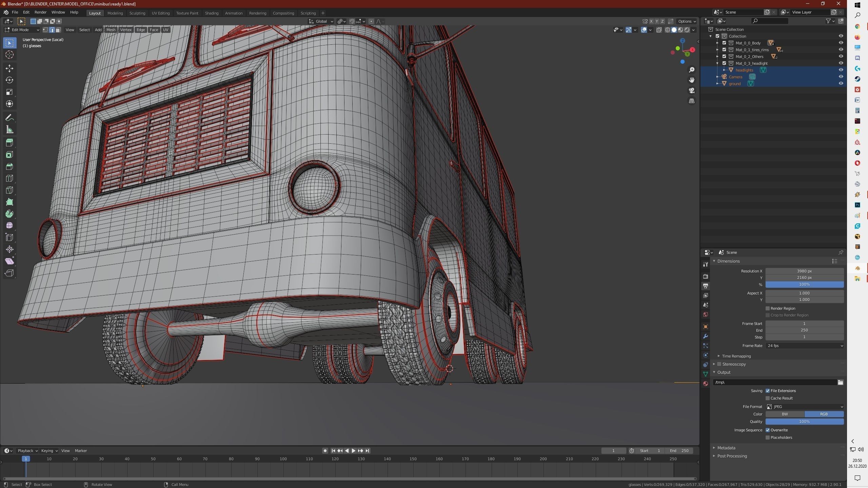
Task: Select the Move tool in toolbar
Action: [x=9, y=68]
